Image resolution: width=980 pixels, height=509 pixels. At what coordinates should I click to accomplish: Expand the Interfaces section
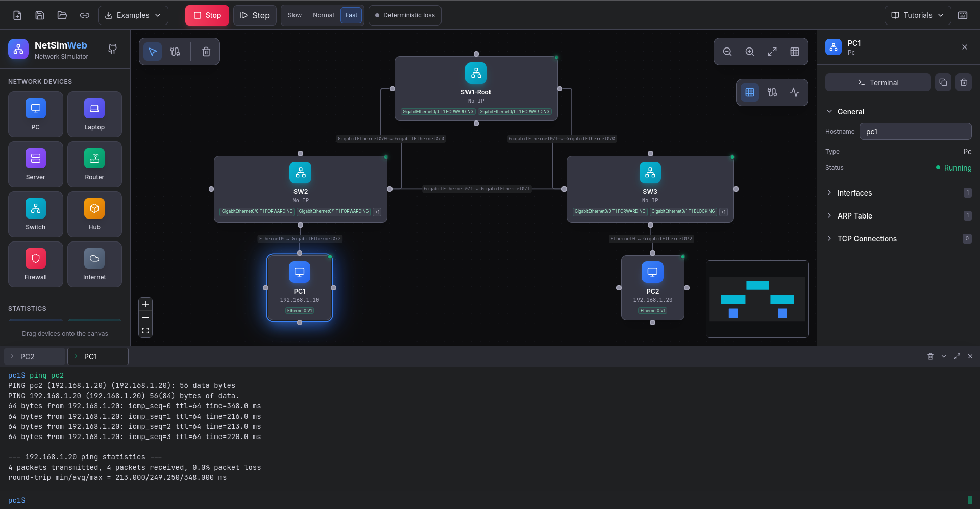coord(898,192)
